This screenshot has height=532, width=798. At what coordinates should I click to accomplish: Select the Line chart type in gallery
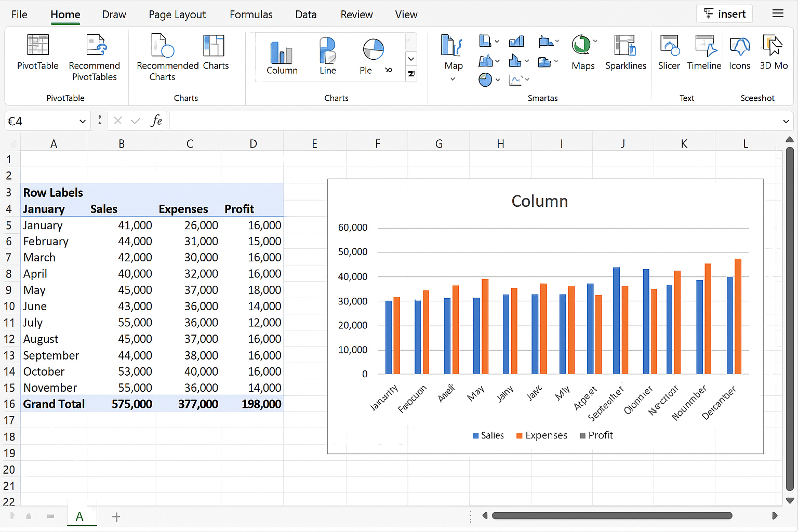click(x=327, y=56)
